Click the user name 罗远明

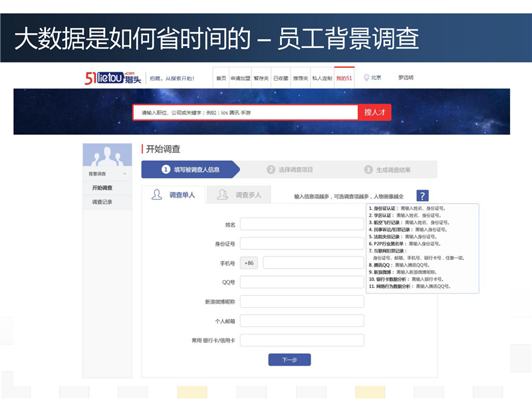406,78
